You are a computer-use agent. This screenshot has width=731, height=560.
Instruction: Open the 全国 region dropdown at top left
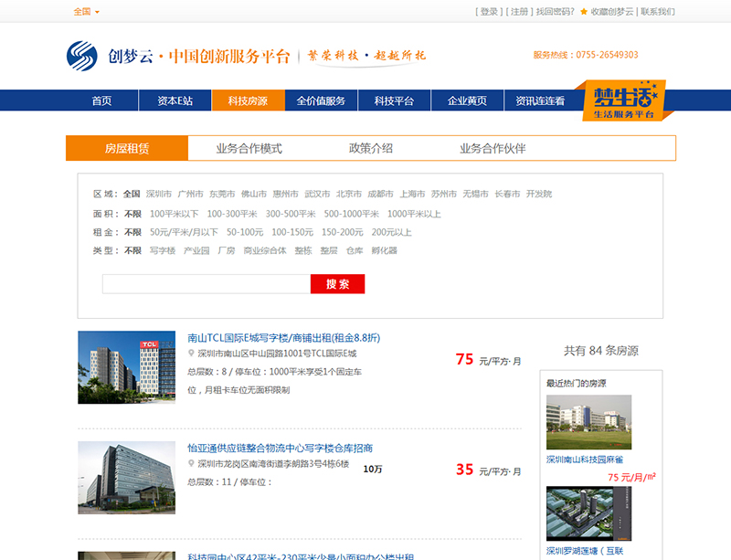tap(82, 12)
